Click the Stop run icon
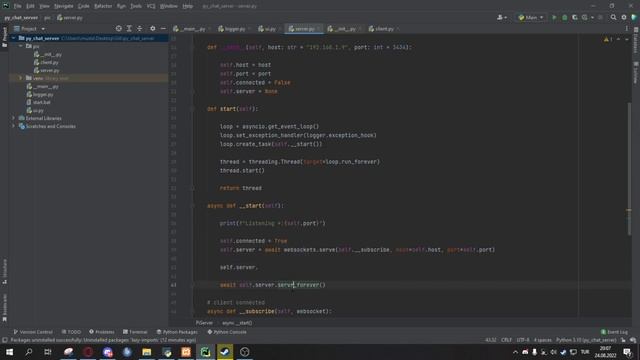The image size is (640, 360). coord(600,18)
